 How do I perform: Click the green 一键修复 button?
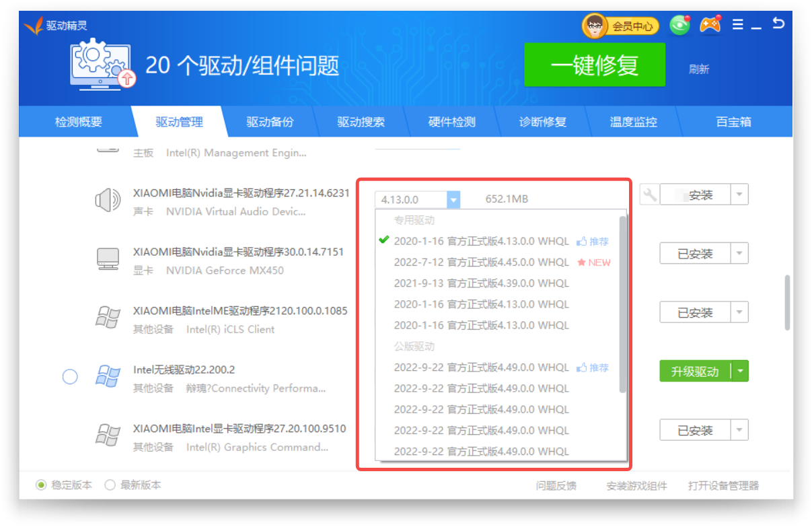tap(594, 65)
